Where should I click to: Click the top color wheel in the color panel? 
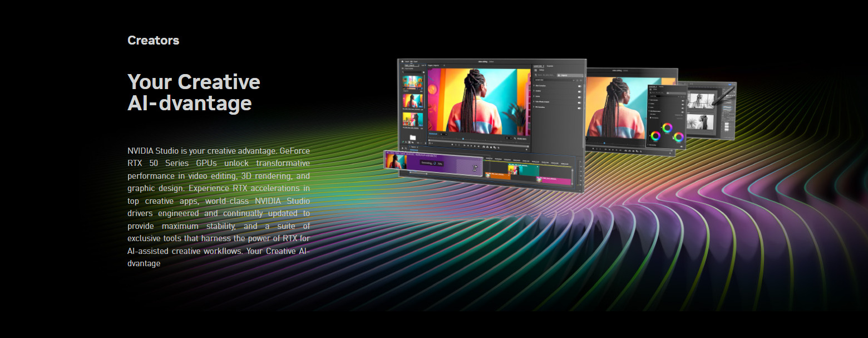pos(667,128)
